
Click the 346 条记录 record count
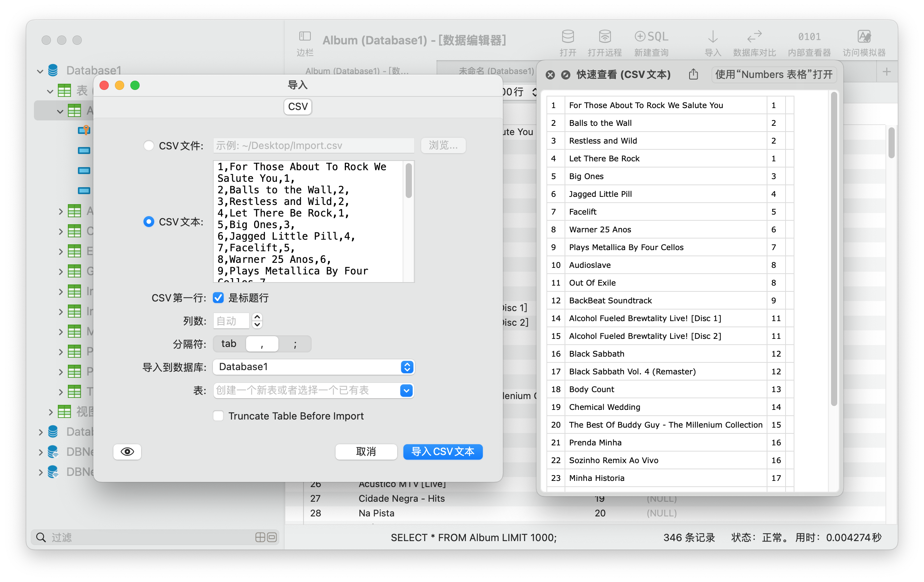coord(689,537)
